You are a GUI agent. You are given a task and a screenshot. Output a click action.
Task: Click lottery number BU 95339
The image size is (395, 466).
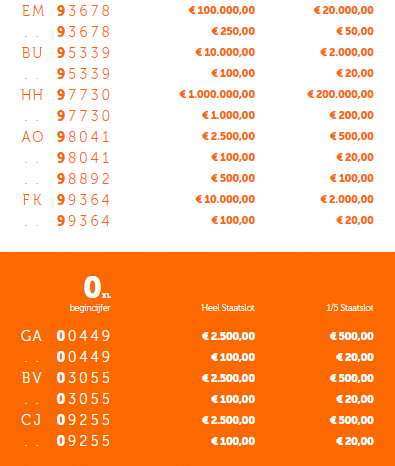66,53
